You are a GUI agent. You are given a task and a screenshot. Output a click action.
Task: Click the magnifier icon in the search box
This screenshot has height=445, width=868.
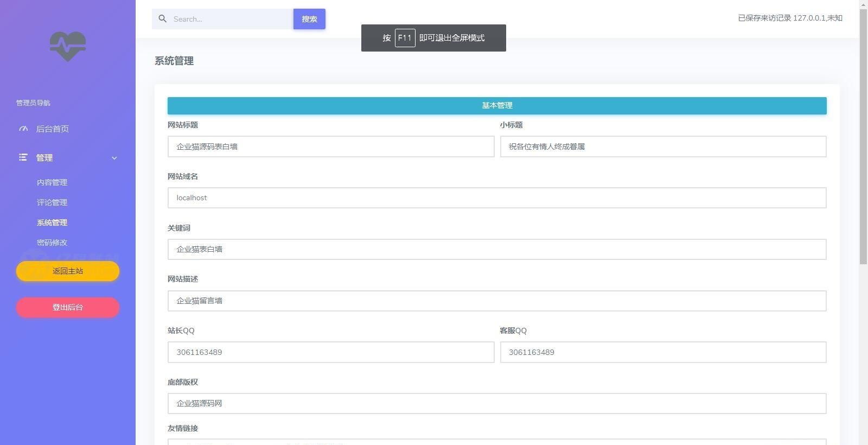162,19
